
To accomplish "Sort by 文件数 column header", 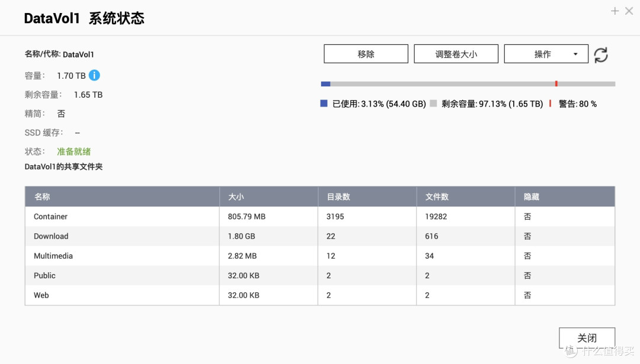I will [437, 197].
